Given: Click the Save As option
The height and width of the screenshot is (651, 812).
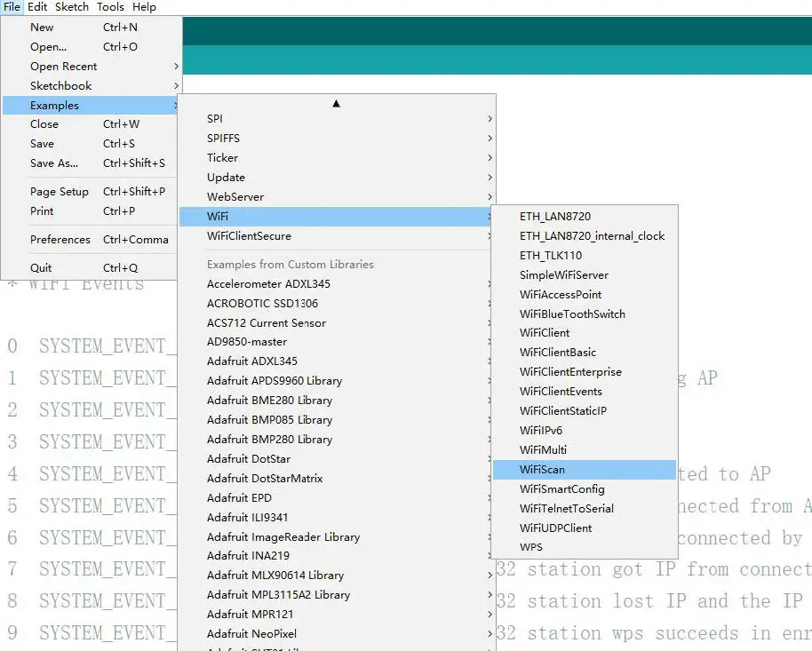Looking at the screenshot, I should pos(55,163).
